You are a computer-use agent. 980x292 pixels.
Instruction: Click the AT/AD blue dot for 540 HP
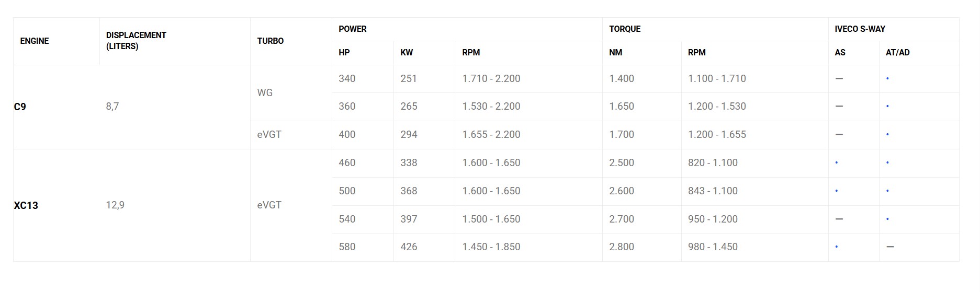click(x=887, y=219)
